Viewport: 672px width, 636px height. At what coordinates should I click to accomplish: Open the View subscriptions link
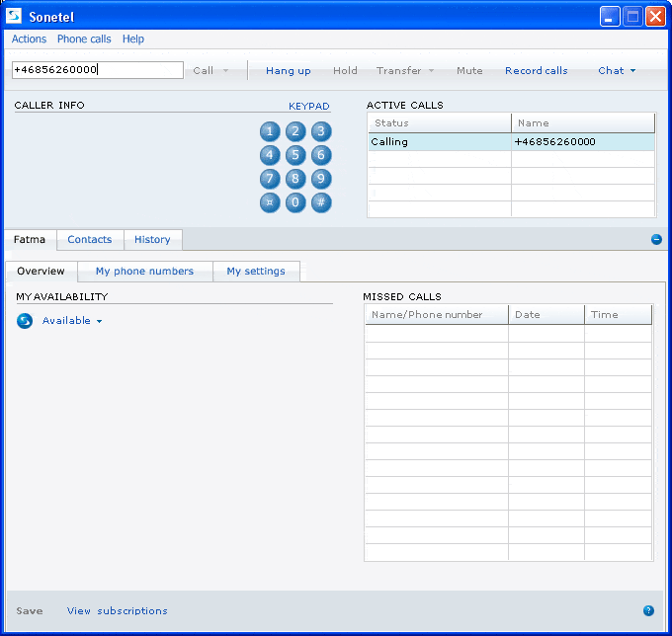click(x=117, y=611)
